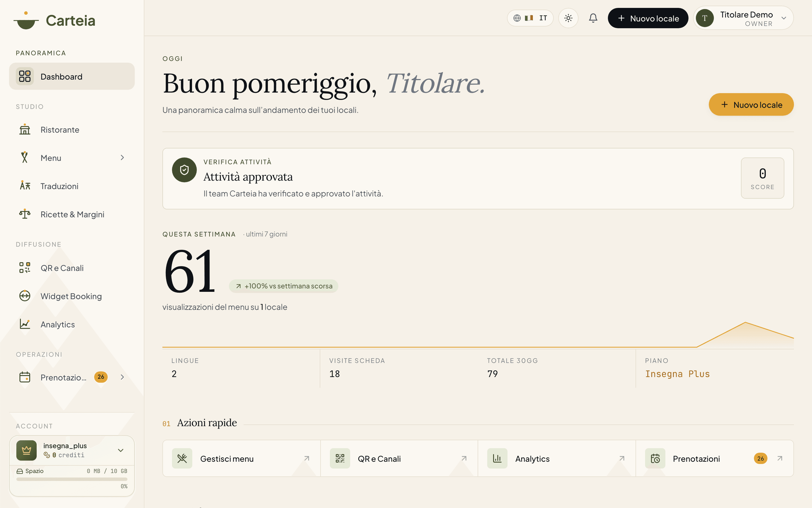Open the Analytics quick action card

click(x=557, y=458)
